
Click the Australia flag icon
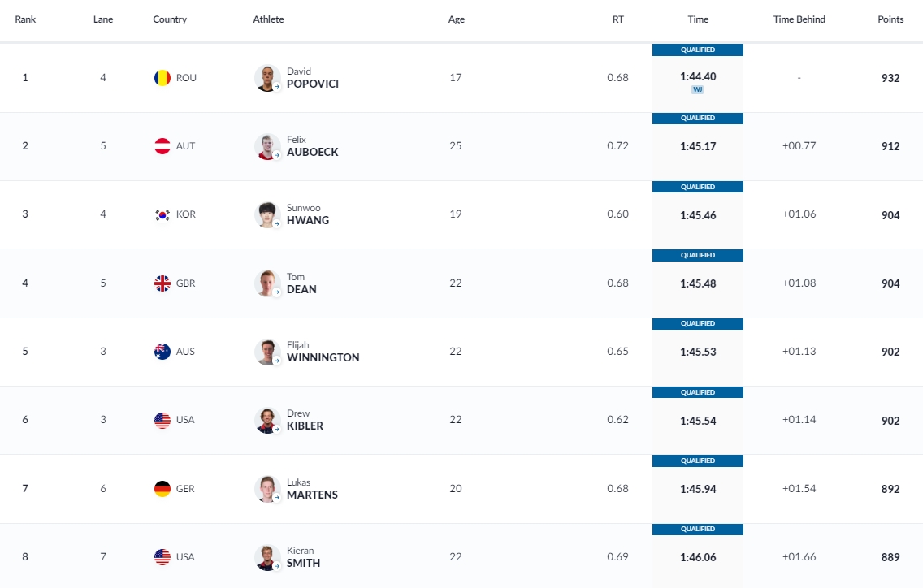162,352
